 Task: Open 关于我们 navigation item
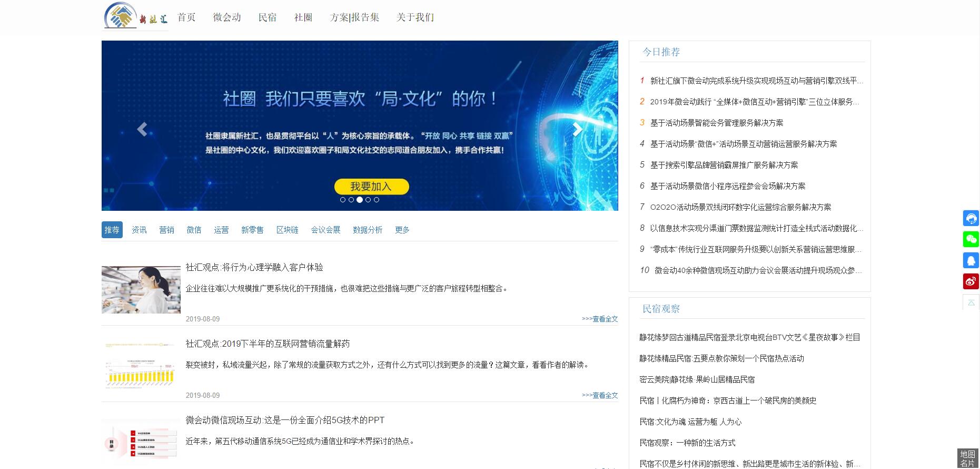415,17
